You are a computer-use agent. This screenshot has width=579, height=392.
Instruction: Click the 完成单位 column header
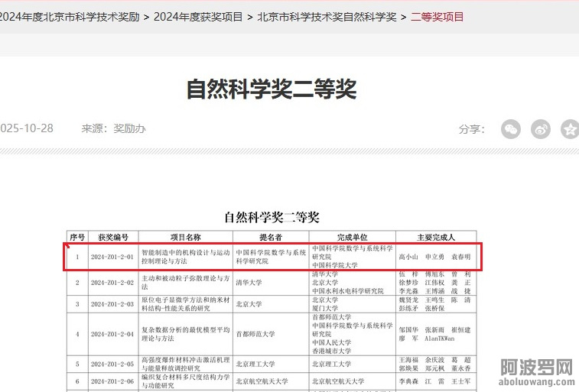(352, 237)
